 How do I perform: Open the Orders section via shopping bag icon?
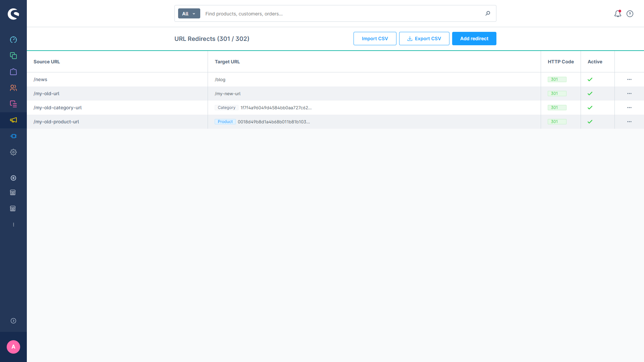(x=13, y=72)
